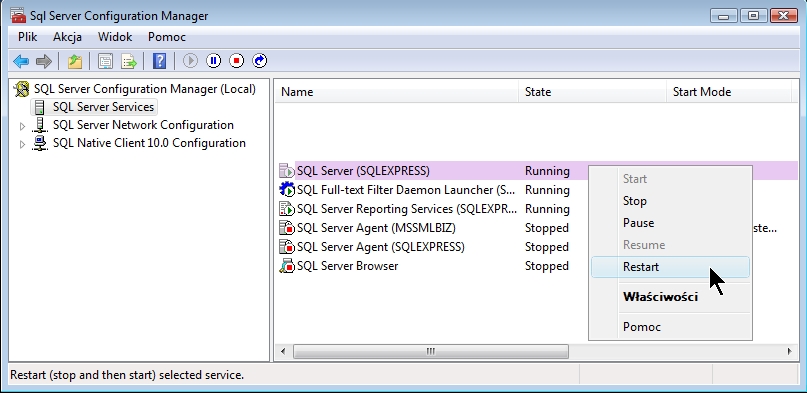This screenshot has width=807, height=393.
Task: Click the Restart service toolbar button
Action: coord(260,61)
